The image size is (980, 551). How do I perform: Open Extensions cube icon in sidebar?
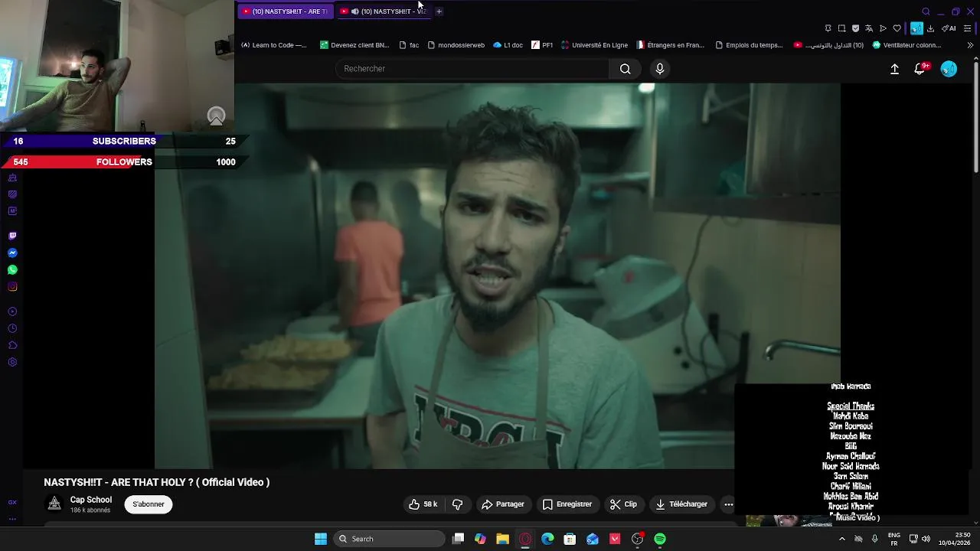pos(12,345)
